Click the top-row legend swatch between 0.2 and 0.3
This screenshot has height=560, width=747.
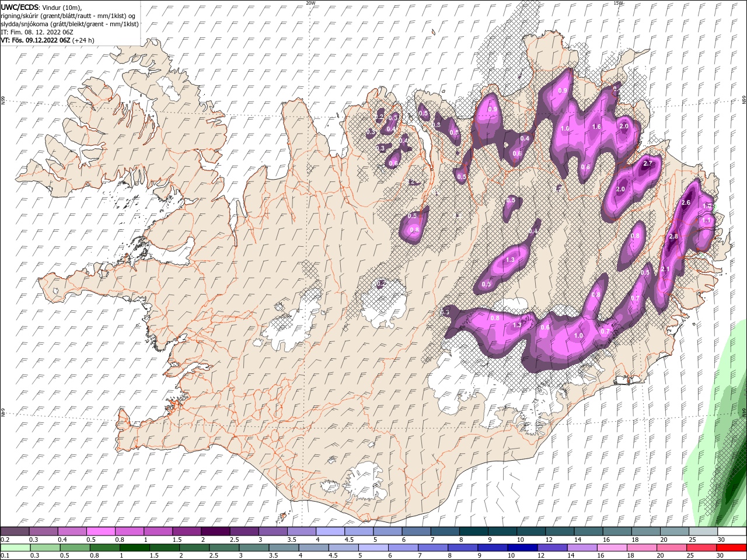(x=15, y=531)
